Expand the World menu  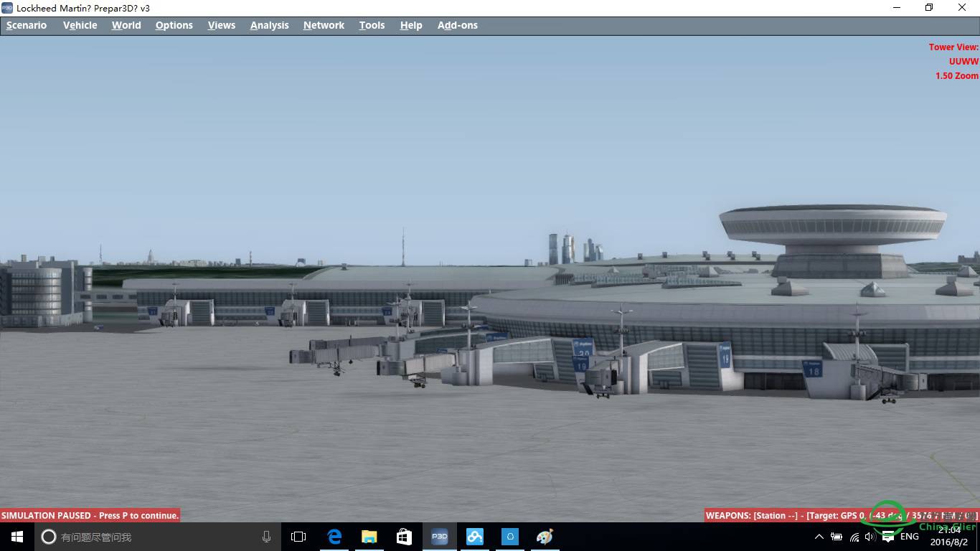126,25
